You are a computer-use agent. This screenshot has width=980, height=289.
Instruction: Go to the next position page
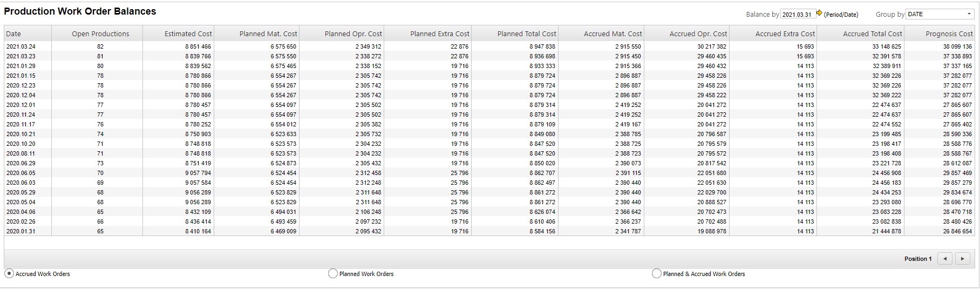click(x=962, y=259)
